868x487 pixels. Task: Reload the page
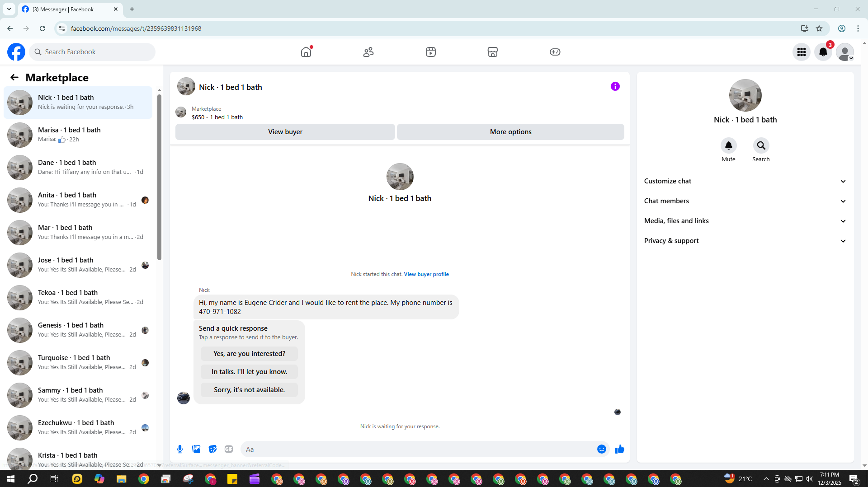click(x=42, y=28)
